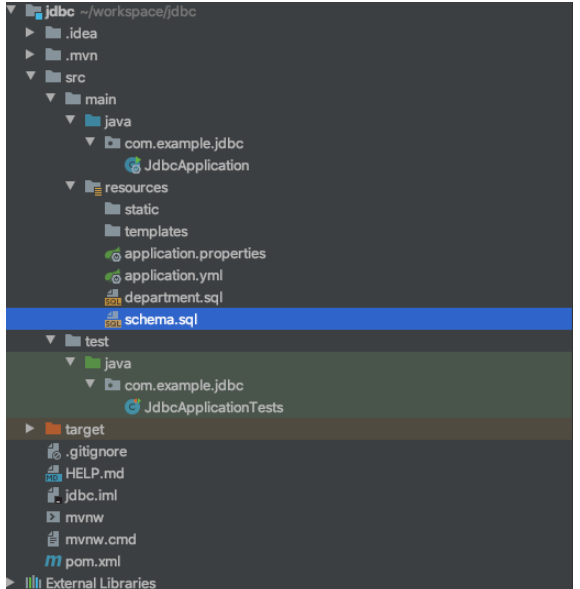The height and width of the screenshot is (589, 580).
Task: Click the JdbcApplication Spring class icon
Action: (x=133, y=165)
